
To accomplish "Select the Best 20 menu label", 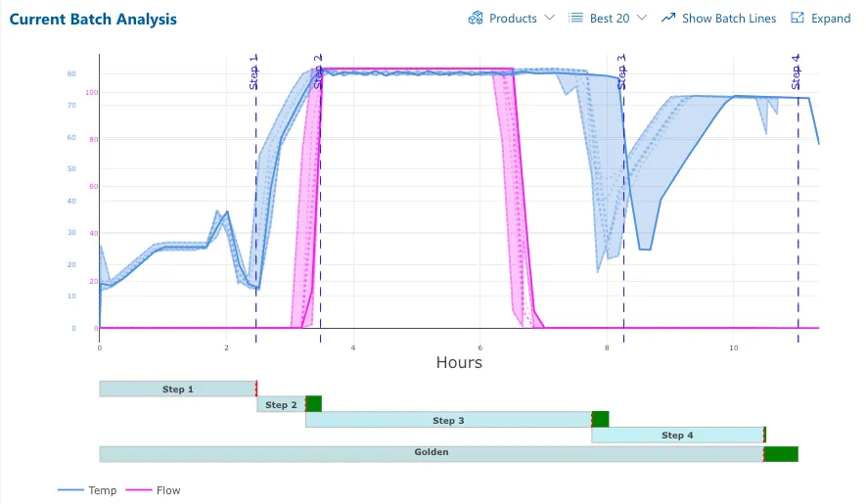I will click(610, 19).
